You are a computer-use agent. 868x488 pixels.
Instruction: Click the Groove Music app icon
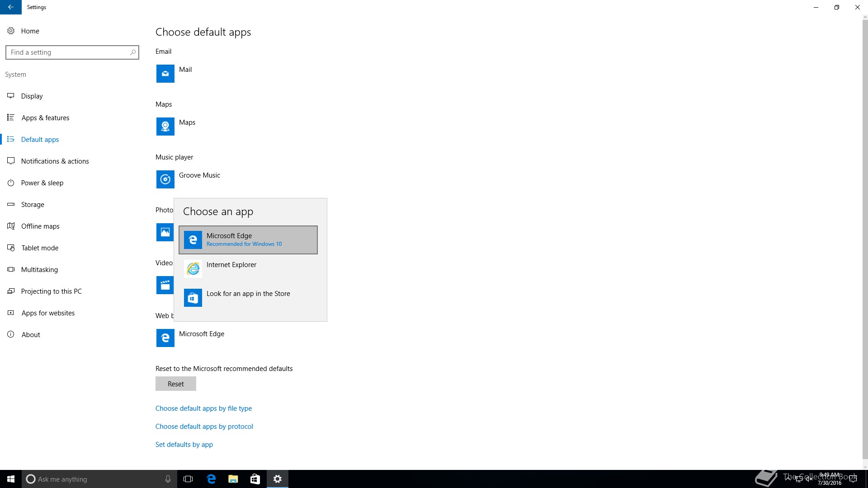point(165,179)
